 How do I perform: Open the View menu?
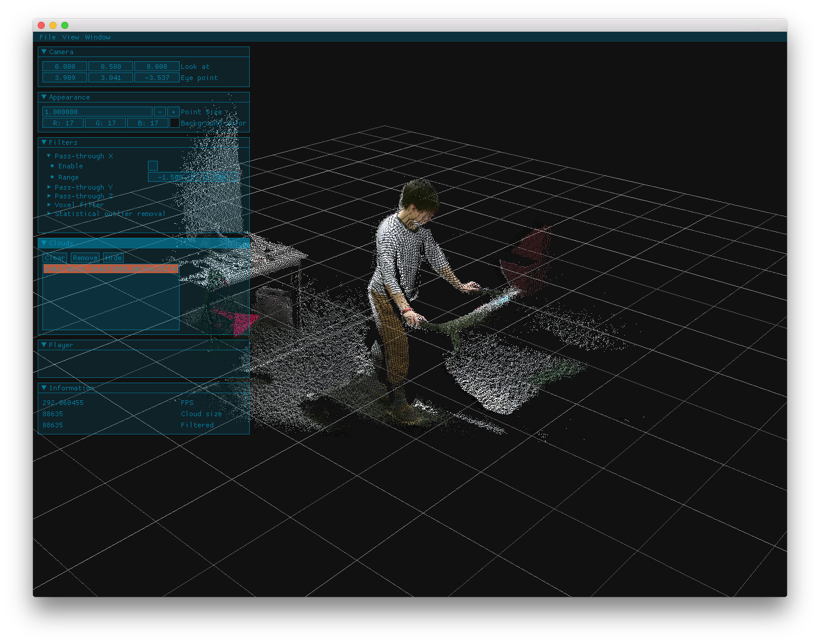[71, 37]
